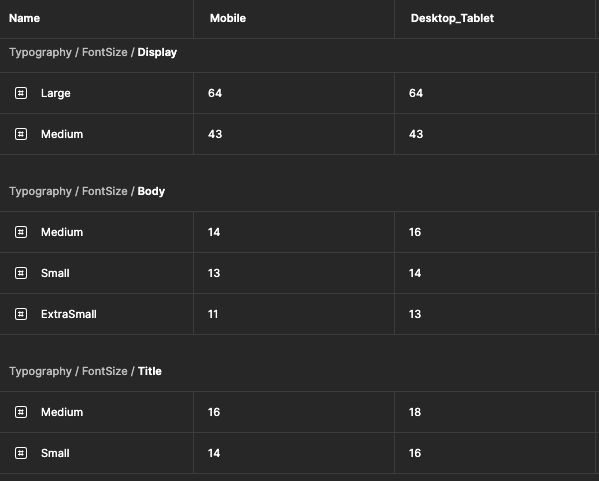
Task: Edit Mobile value 11 for Body ExtraSmall
Action: [294, 314]
